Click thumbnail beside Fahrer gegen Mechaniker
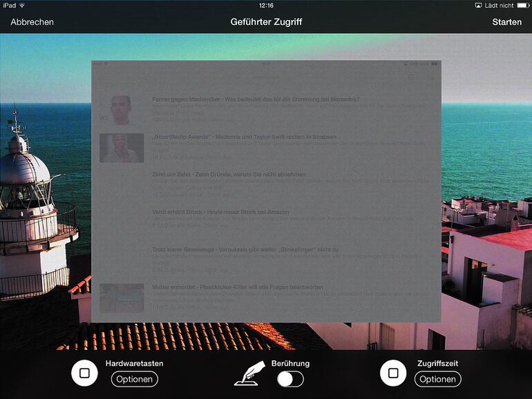 point(122,110)
